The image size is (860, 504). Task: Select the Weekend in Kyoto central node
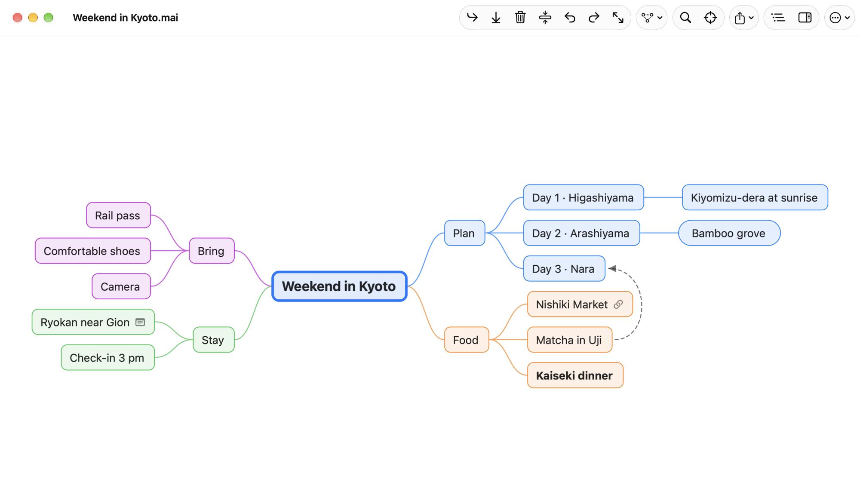339,286
